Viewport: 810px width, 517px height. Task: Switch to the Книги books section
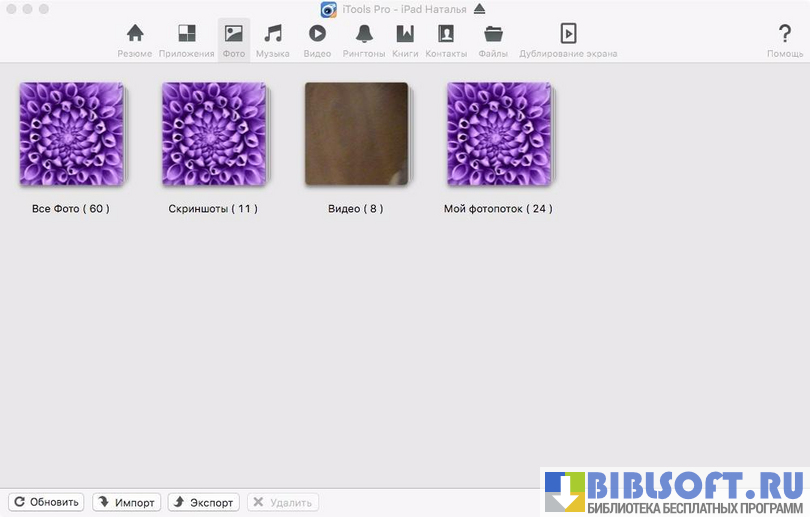pyautogui.click(x=405, y=40)
